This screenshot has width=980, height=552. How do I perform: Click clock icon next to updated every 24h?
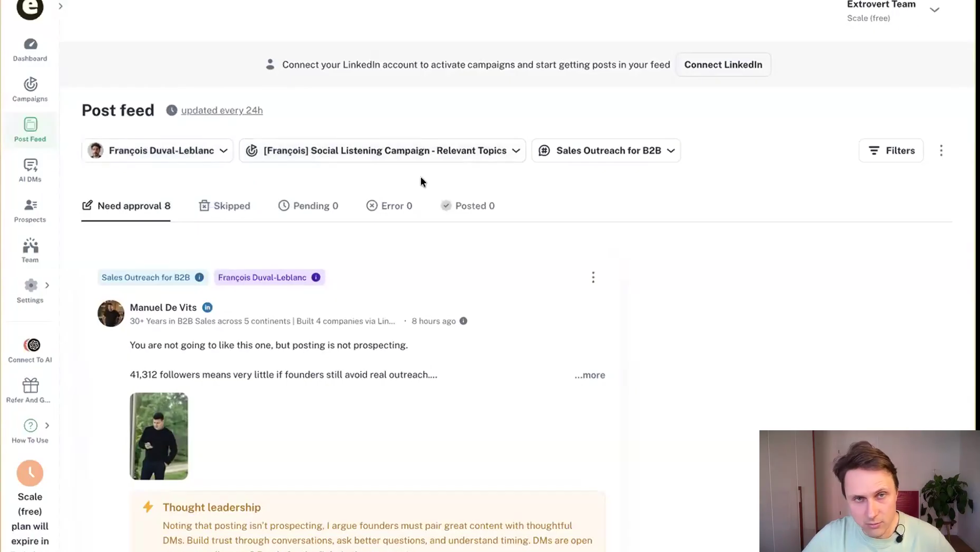click(x=172, y=110)
